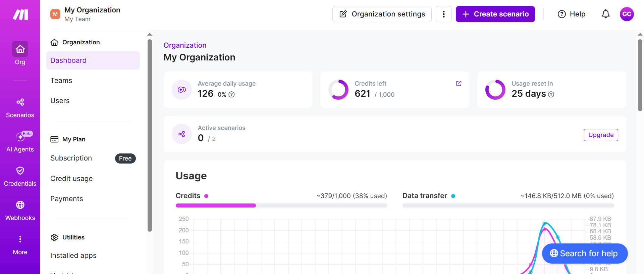The width and height of the screenshot is (644, 274).
Task: Expand the More menu in sidebar
Action: pos(20,245)
